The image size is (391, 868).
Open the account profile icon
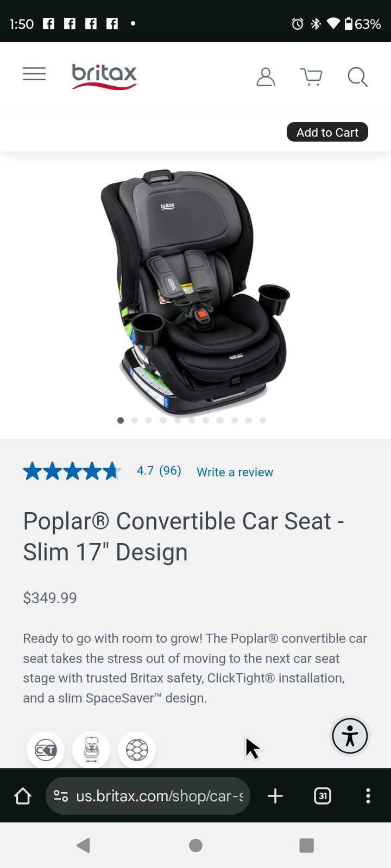(x=266, y=77)
